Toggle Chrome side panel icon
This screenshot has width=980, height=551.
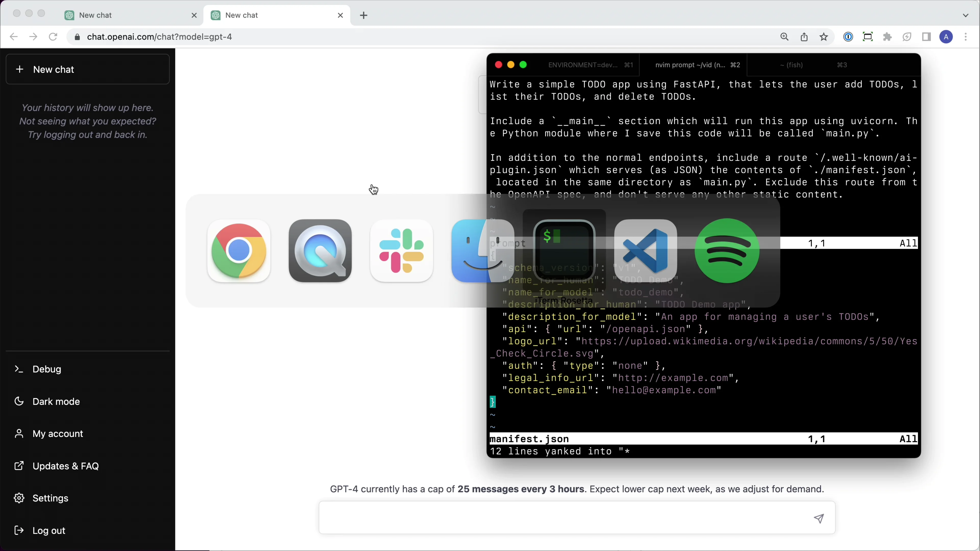click(x=926, y=37)
